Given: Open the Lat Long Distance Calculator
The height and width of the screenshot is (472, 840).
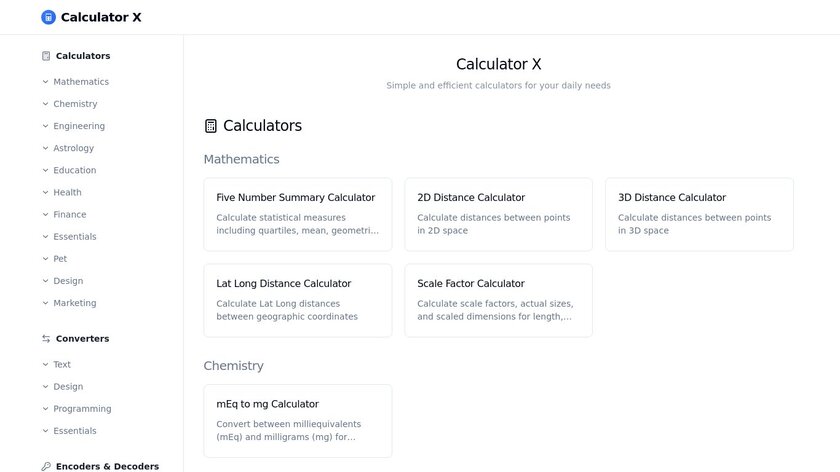Looking at the screenshot, I should point(298,300).
